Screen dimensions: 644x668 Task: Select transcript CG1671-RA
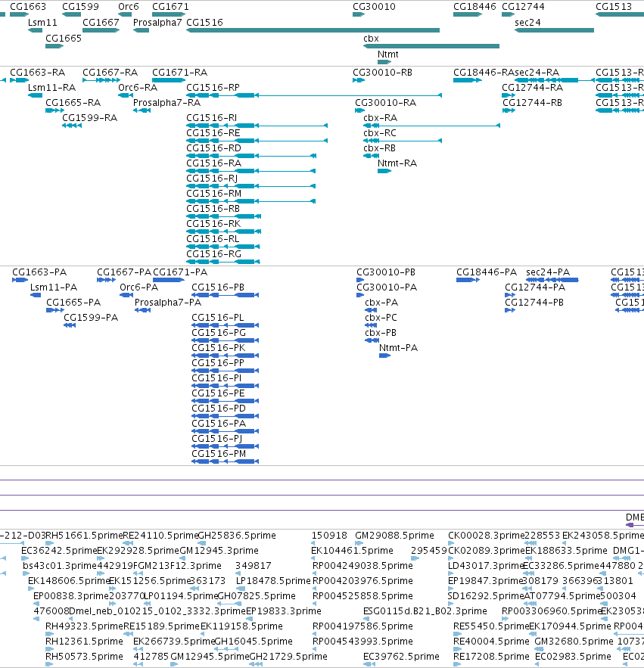pyautogui.click(x=170, y=80)
